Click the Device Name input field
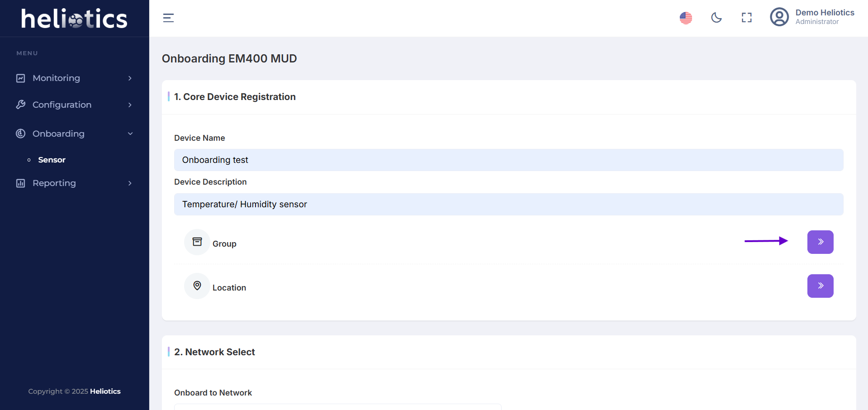Screen dimensions: 868x410 508,160
